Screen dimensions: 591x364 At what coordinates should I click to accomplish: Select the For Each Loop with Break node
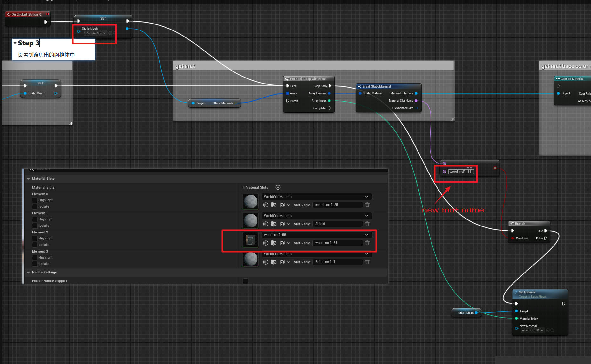(x=308, y=79)
